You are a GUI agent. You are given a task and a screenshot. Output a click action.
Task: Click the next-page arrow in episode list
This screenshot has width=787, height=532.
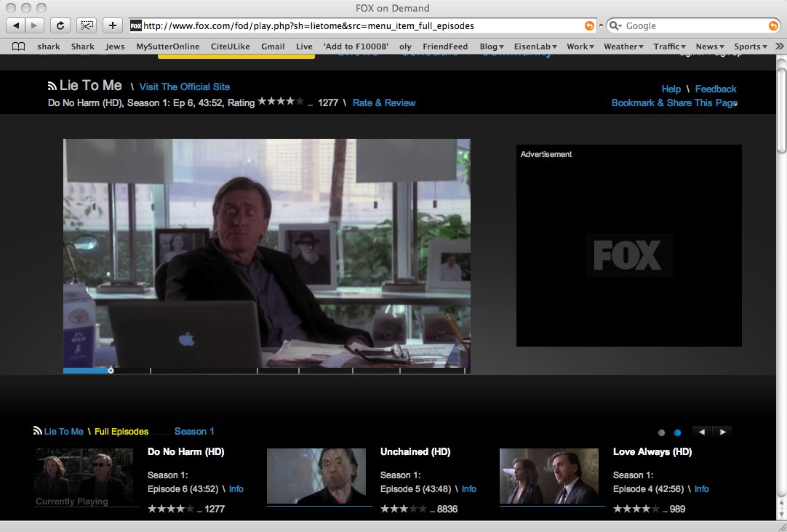click(x=722, y=432)
